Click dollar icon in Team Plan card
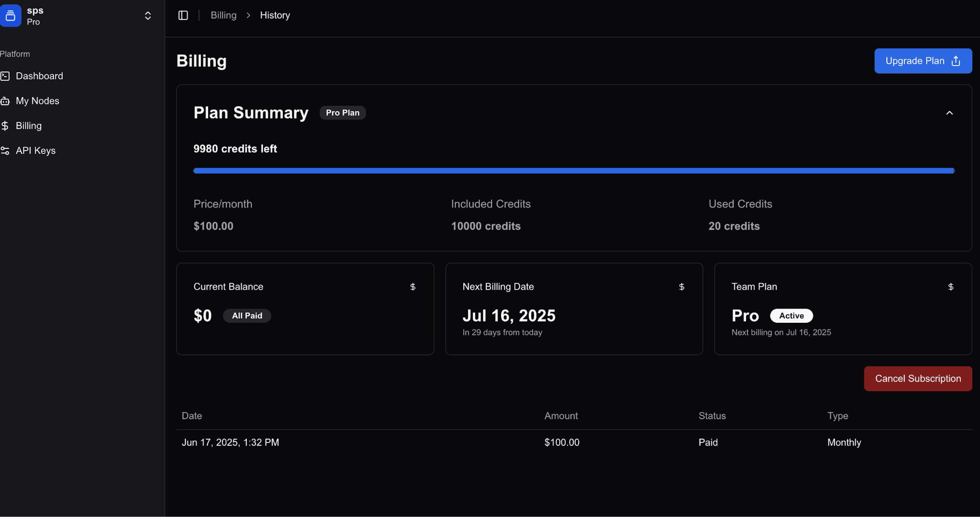The image size is (980, 517). 950,287
